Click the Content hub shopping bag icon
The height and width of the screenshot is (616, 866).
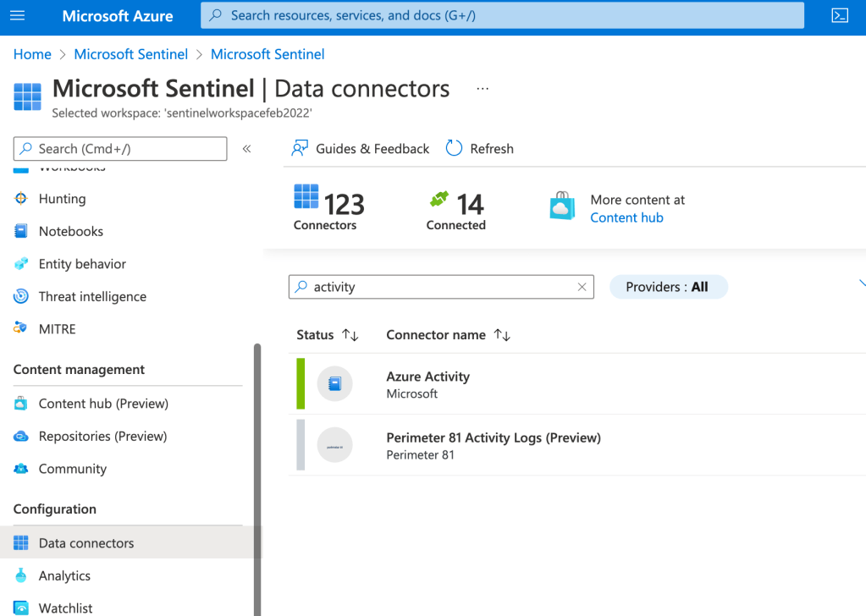562,206
